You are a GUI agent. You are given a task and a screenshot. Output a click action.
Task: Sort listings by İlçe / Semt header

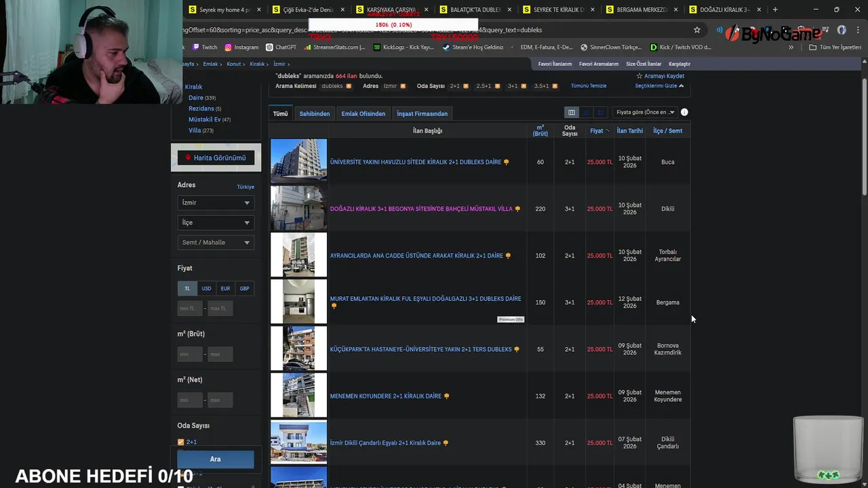click(x=668, y=131)
